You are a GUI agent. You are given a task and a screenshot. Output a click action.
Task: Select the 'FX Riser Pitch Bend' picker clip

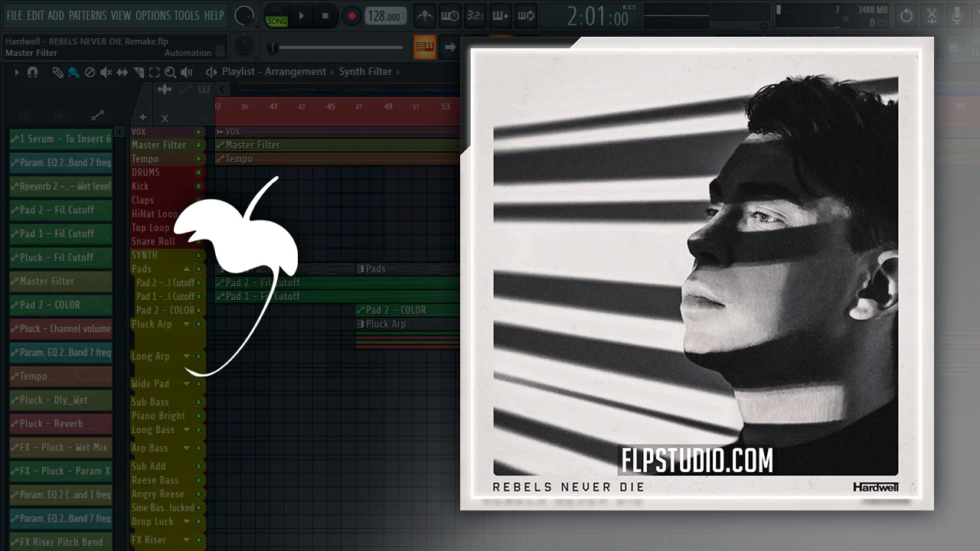(x=61, y=542)
